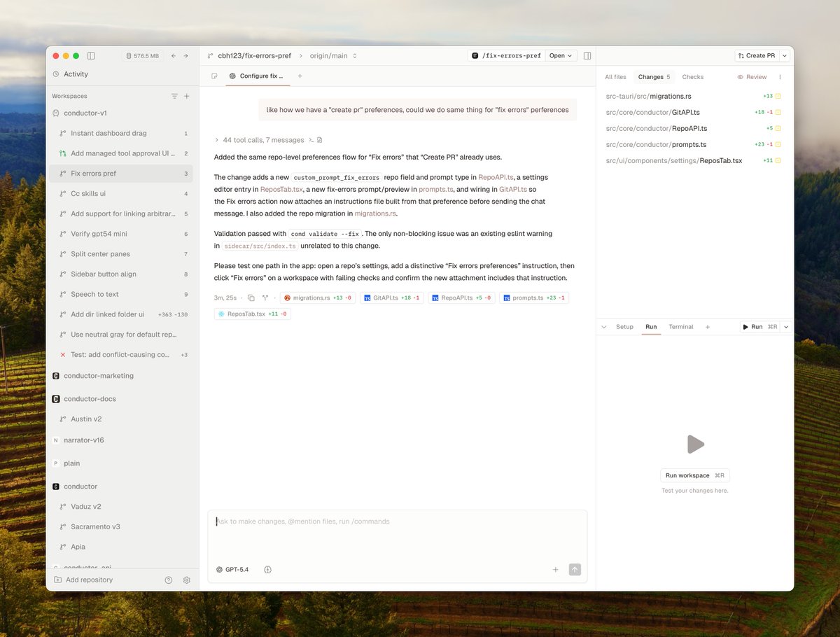Image resolution: width=840 pixels, height=637 pixels.
Task: Click Add repository in sidebar
Action: [x=83, y=580]
